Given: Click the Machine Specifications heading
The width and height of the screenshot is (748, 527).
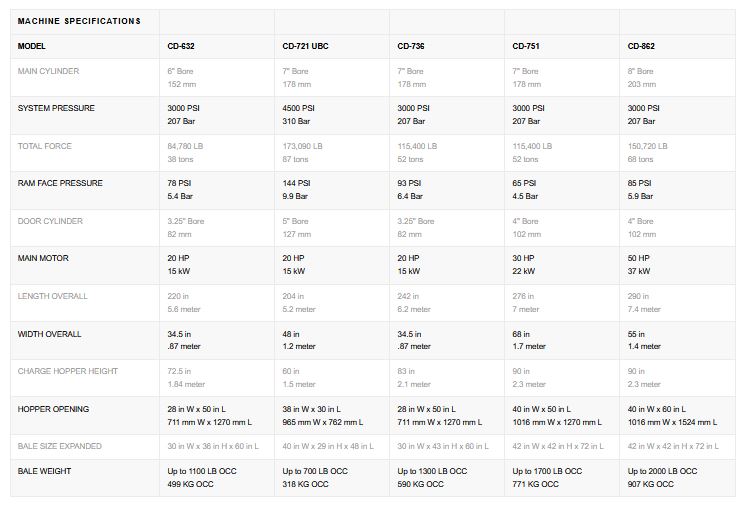Looking at the screenshot, I should click(x=79, y=21).
